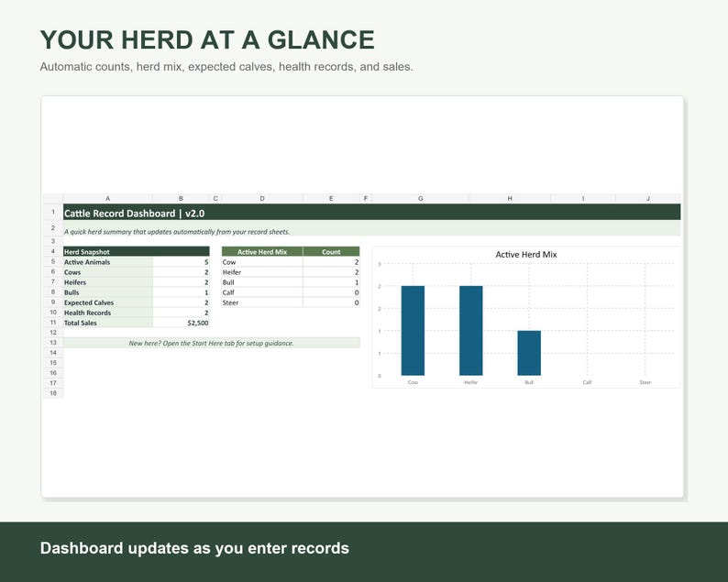The height and width of the screenshot is (582, 728).
Task: Click the 'Bull' axis label under chart
Action: tap(529, 382)
